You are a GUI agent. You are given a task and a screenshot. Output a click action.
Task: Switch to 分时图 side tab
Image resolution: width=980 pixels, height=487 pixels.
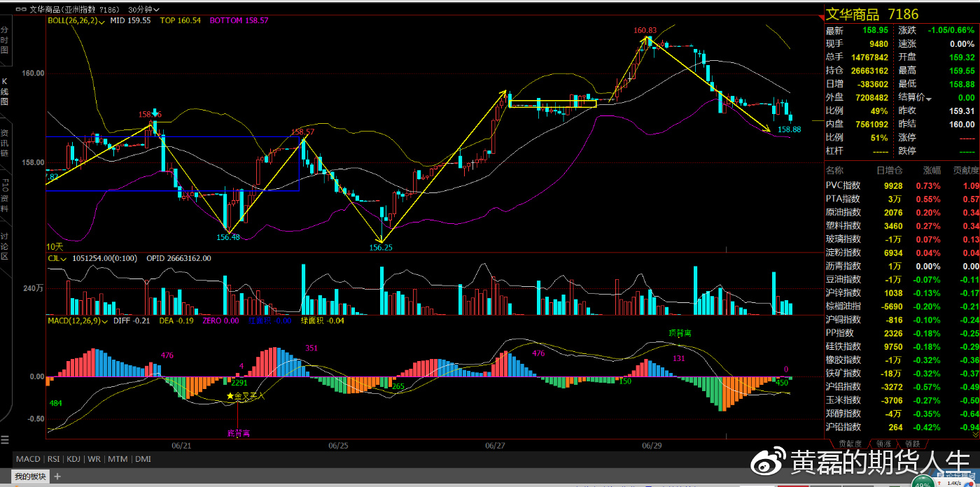(x=5, y=40)
